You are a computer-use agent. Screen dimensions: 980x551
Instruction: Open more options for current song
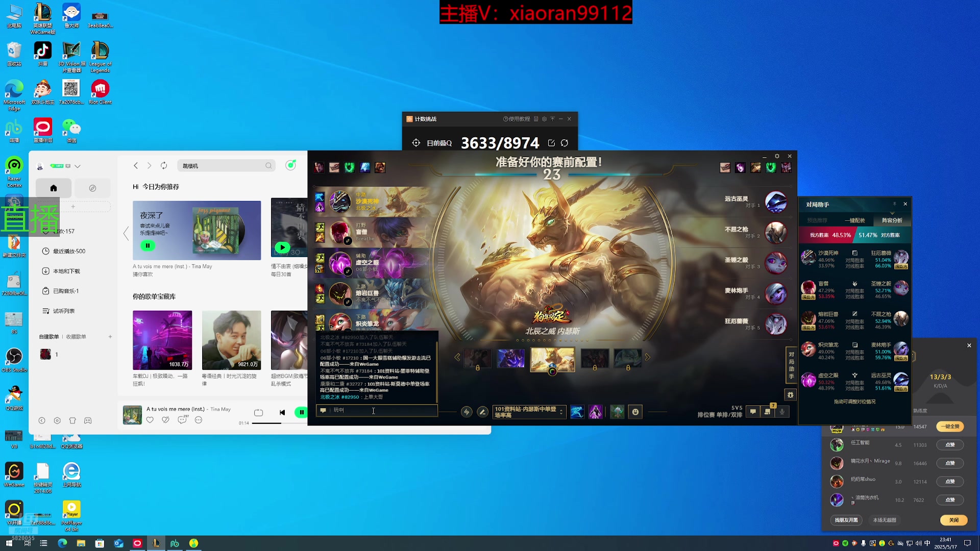(199, 420)
